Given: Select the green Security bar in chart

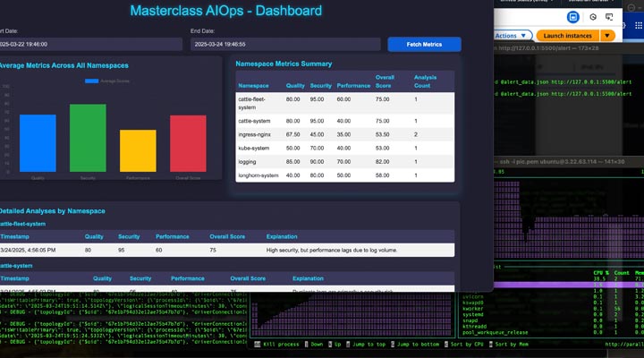Looking at the screenshot, I should (88, 138).
